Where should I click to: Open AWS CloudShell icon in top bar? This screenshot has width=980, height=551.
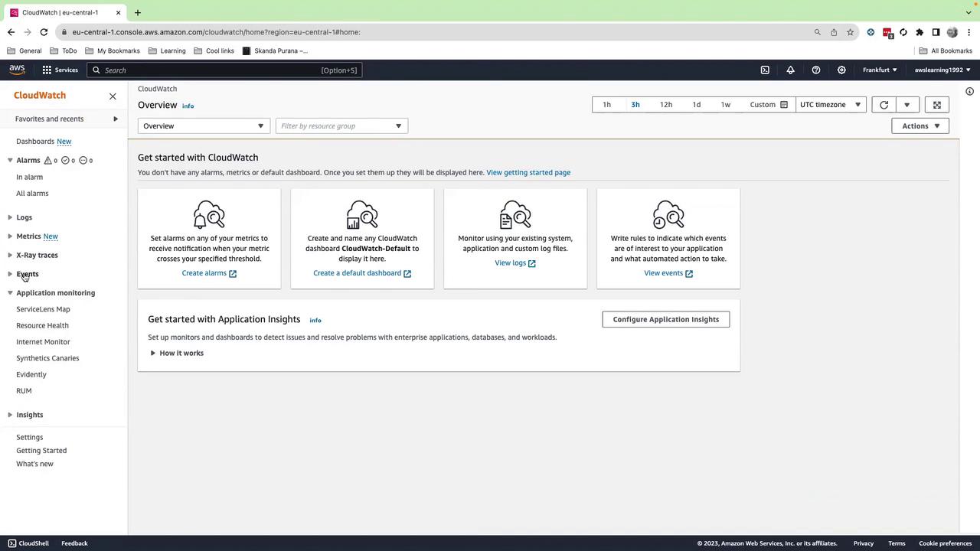tap(765, 70)
